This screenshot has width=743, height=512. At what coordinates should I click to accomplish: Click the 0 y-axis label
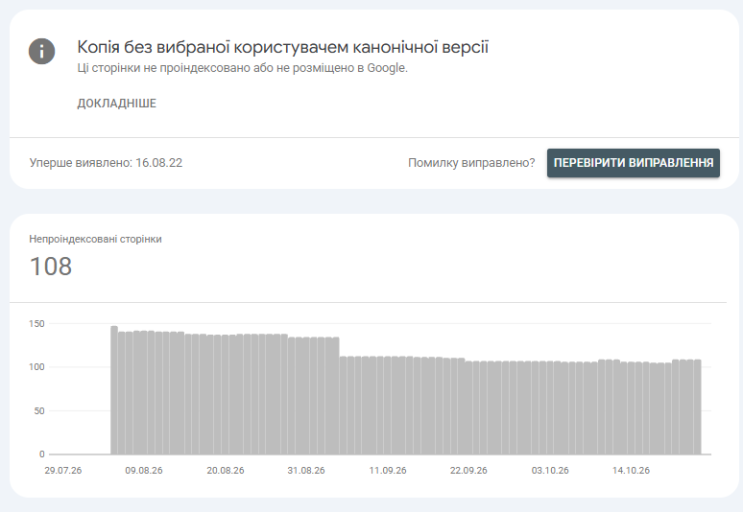[x=42, y=454]
